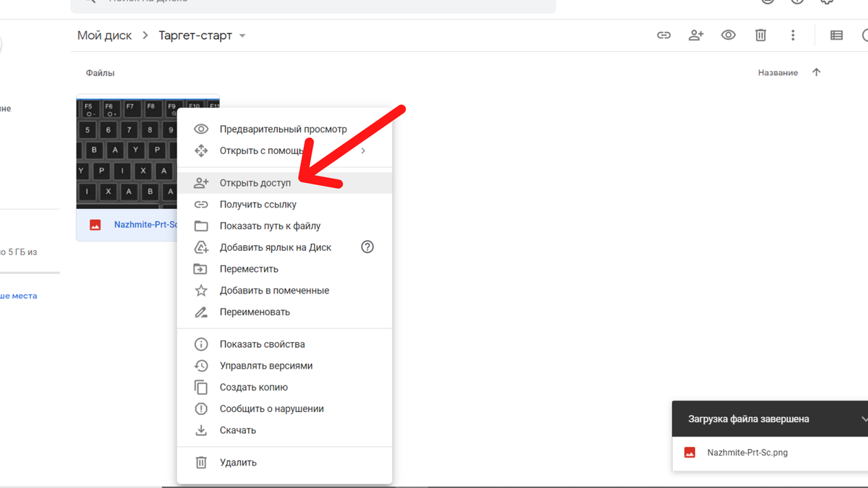Expand the Таргет-старт folder dropdown
The image size is (868, 488).
[242, 36]
